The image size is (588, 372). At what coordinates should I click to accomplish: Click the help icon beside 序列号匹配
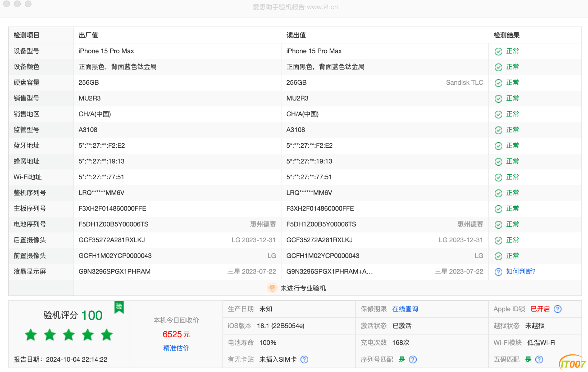tap(413, 360)
